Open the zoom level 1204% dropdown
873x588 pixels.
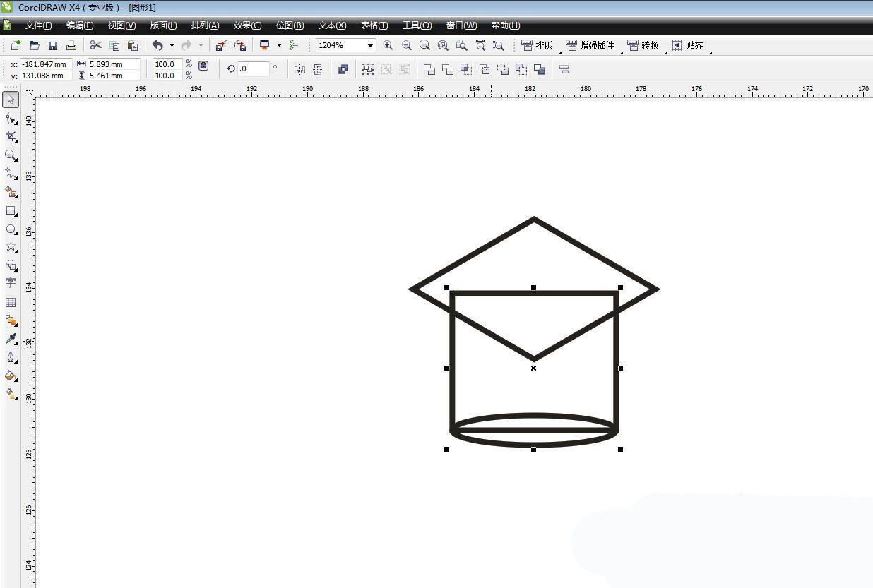pos(369,45)
